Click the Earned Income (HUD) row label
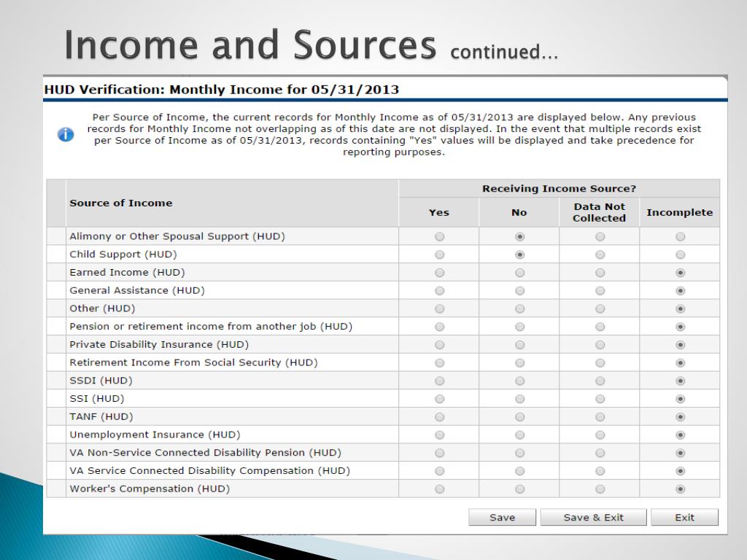This screenshot has height=560, width=747. point(127,273)
